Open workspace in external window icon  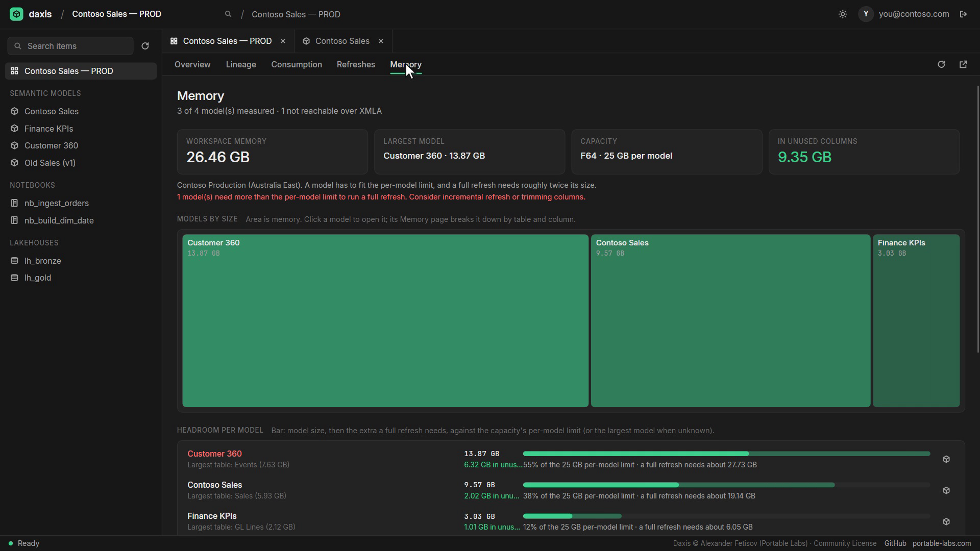(x=963, y=64)
